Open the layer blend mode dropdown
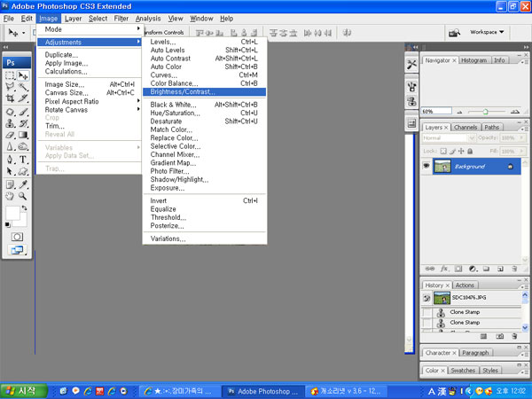532x399 pixels. 449,138
